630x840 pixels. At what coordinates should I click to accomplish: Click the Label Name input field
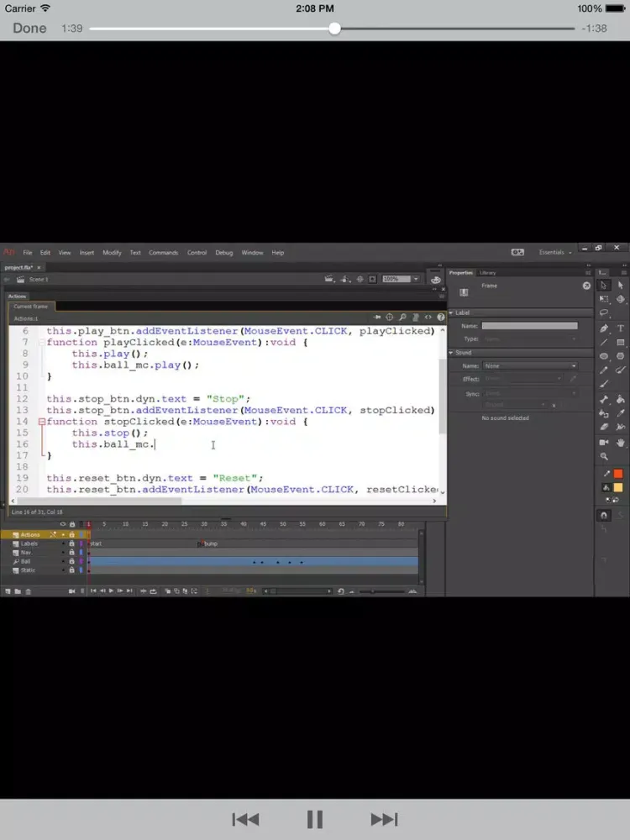click(529, 326)
